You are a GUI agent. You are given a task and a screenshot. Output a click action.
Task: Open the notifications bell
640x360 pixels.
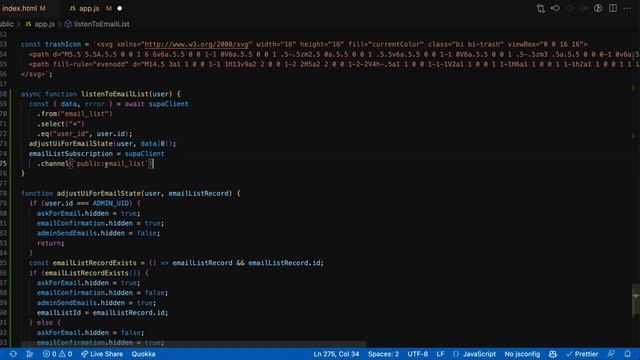coord(627,354)
